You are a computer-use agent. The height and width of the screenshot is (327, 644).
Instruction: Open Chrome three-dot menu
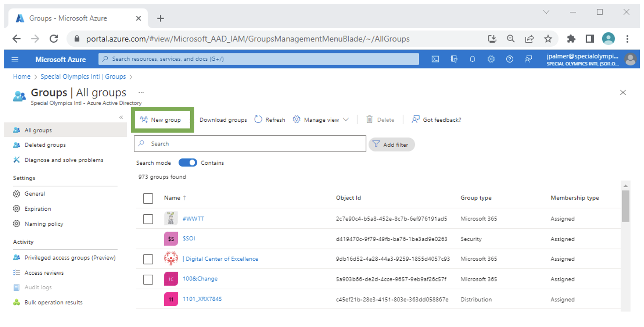click(x=627, y=39)
